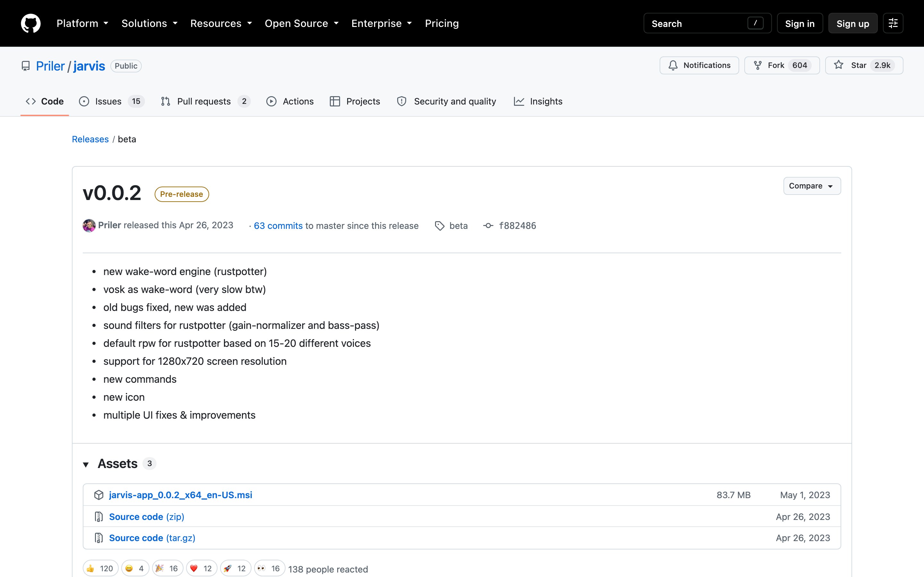Click the settings sliders icon in header
The width and height of the screenshot is (924, 577).
893,23
